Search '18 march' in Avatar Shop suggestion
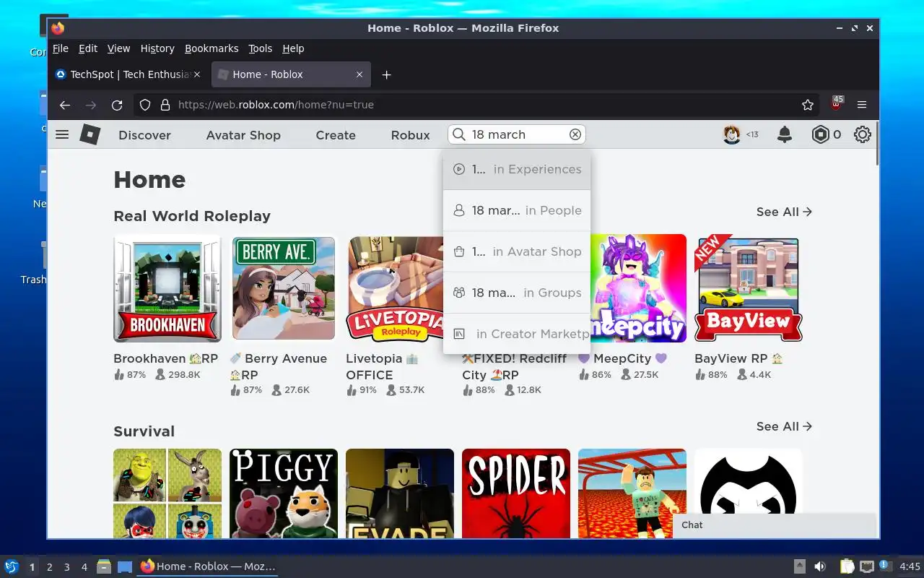The image size is (924, 578). tap(517, 251)
